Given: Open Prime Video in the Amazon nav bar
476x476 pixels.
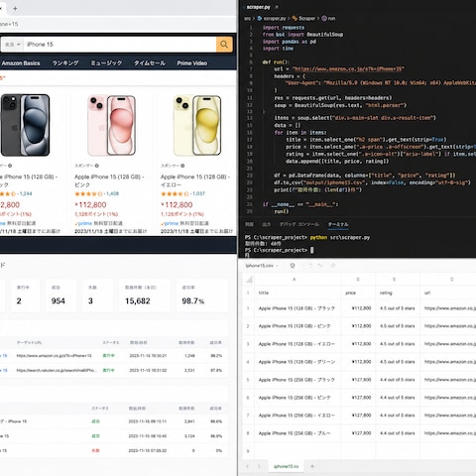Looking at the screenshot, I should 192,63.
